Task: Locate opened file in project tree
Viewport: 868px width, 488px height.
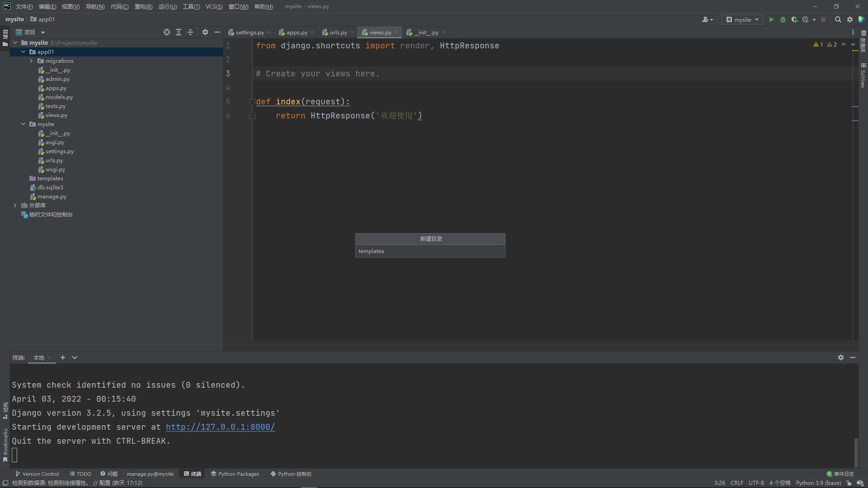Action: (x=167, y=32)
